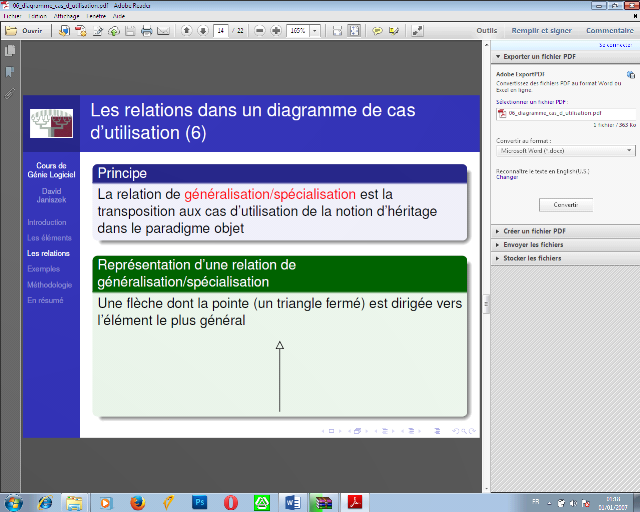Click the zoom in plus button

[x=275, y=31]
